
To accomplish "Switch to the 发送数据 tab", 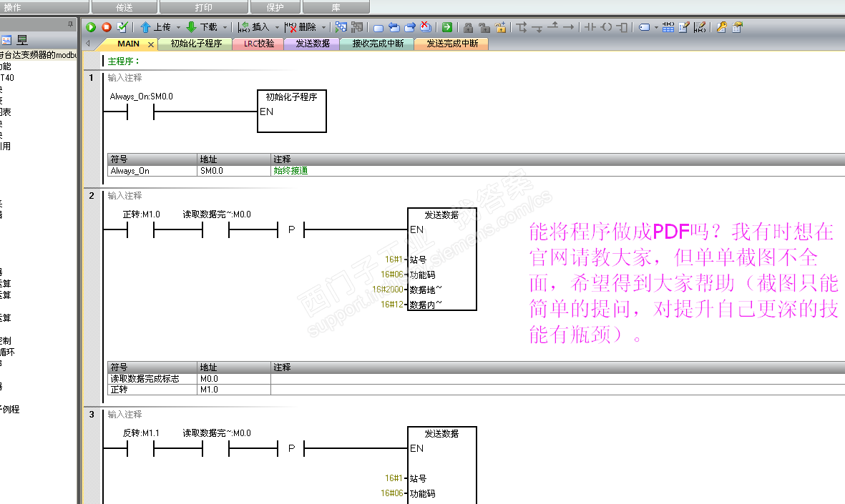I will click(313, 44).
